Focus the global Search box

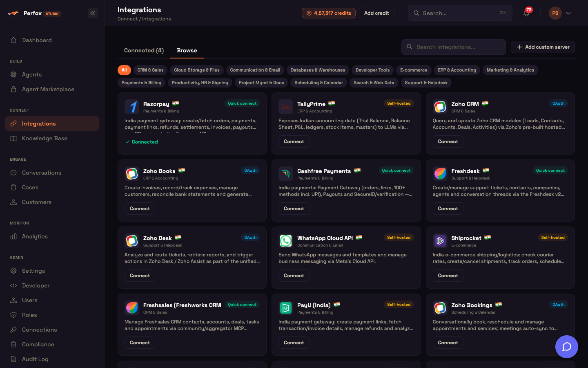click(x=460, y=13)
